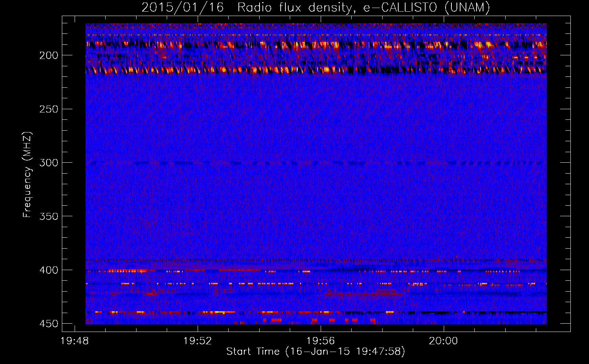Viewport: 589px width, 364px height.
Task: Select the "Frequency (MHZ)" axis label
Action: tap(27, 174)
